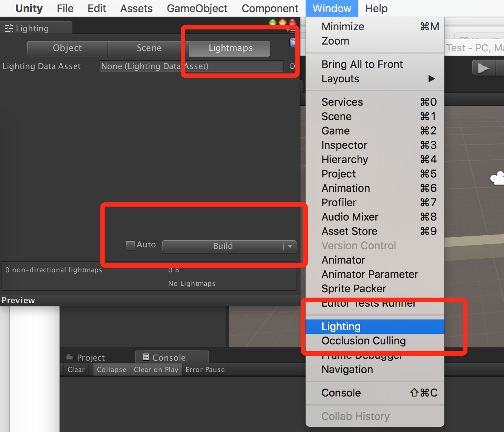504x432 pixels.
Task: Select Project in the Window menu
Action: point(375,174)
